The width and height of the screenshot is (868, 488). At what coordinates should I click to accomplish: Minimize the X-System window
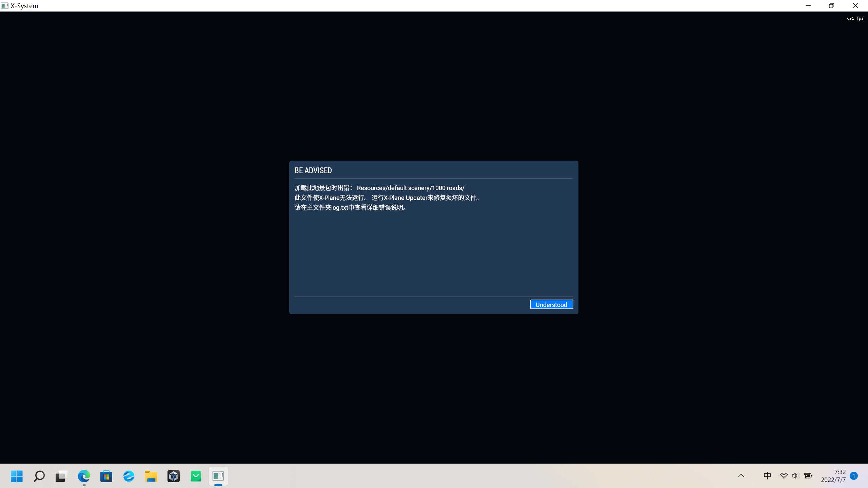pos(808,6)
